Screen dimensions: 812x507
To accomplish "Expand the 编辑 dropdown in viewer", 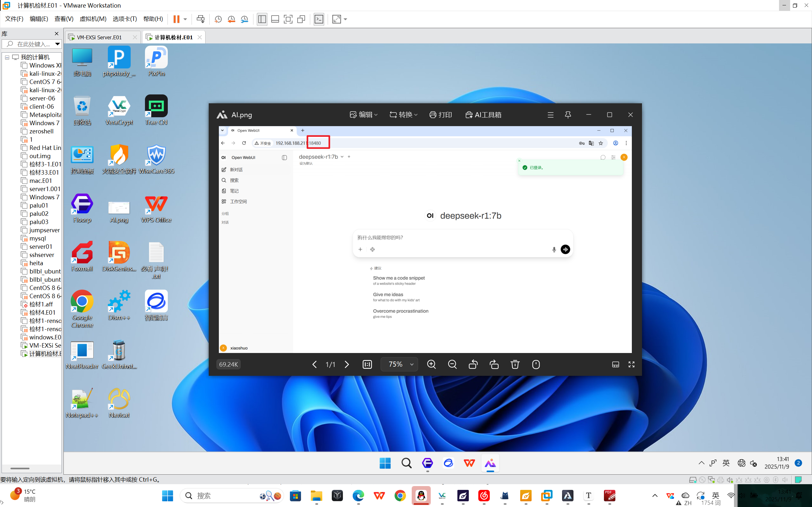I will point(364,115).
